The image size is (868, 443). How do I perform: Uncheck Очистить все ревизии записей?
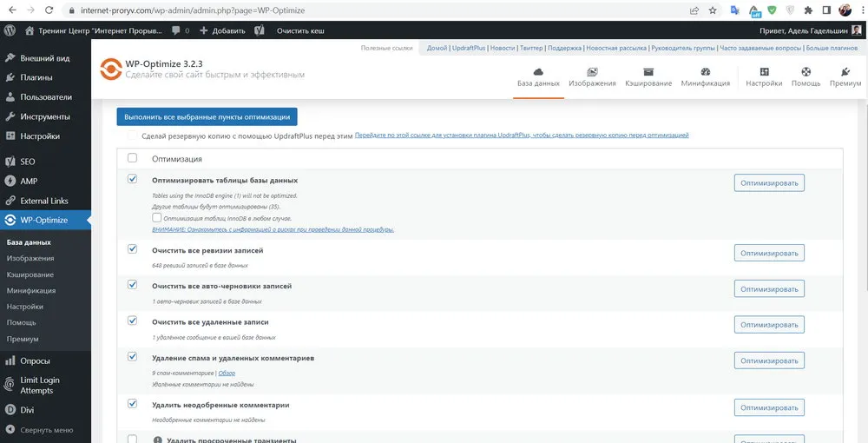132,249
